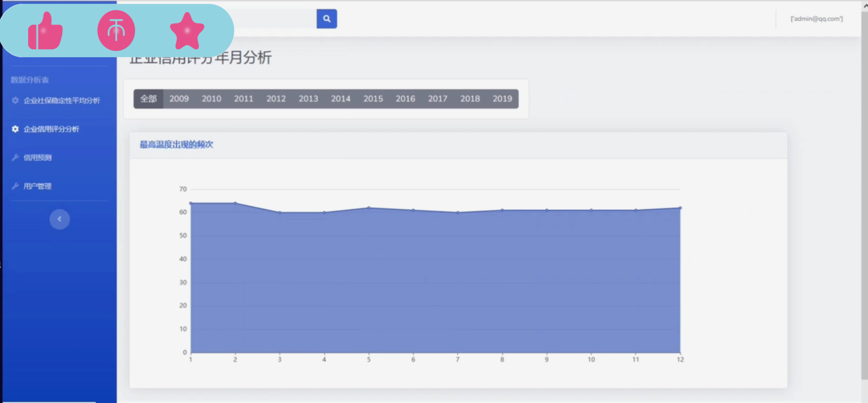This screenshot has height=403, width=868.
Task: Open the 信用预测 sidebar link
Action: (x=37, y=157)
